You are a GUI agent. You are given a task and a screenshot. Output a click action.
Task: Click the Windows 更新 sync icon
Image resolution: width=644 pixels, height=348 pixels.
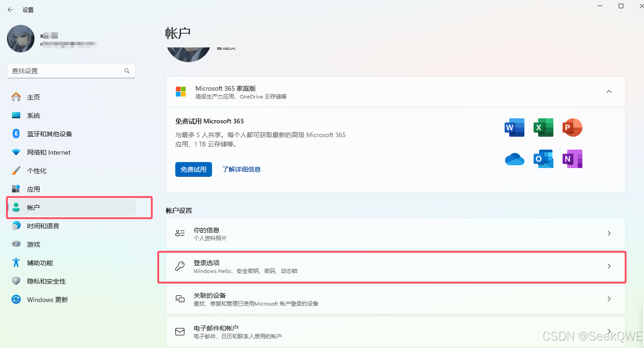[16, 299]
